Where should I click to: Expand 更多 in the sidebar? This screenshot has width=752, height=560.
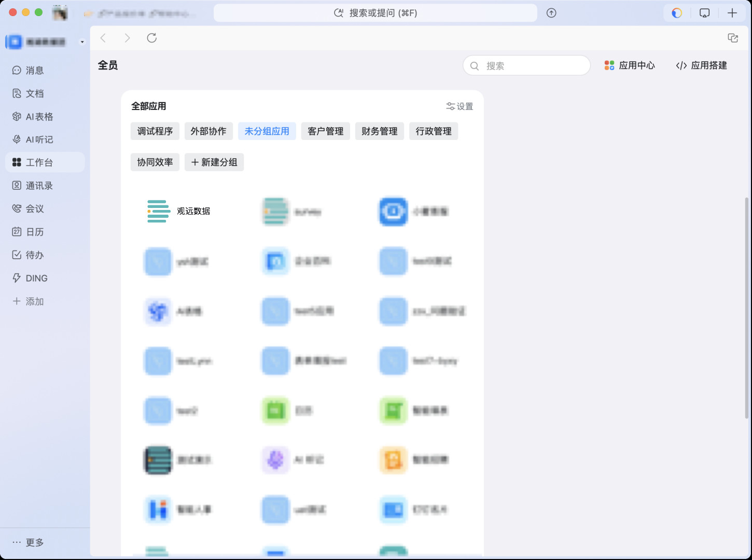pyautogui.click(x=29, y=542)
